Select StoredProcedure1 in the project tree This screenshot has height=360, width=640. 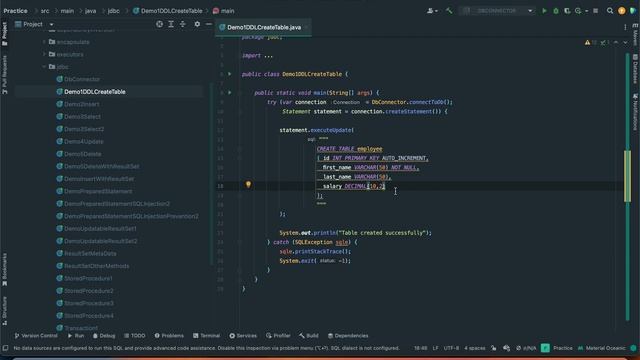88,278
